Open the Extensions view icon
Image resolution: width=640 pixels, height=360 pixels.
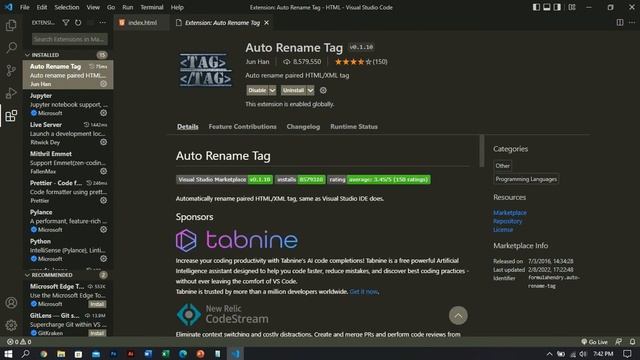[x=11, y=116]
